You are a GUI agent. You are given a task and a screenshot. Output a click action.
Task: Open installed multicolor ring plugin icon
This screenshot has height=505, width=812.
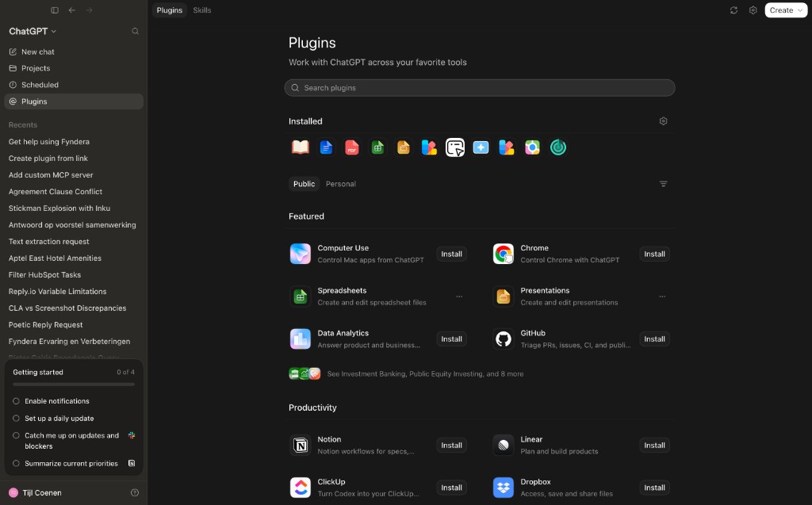click(532, 147)
